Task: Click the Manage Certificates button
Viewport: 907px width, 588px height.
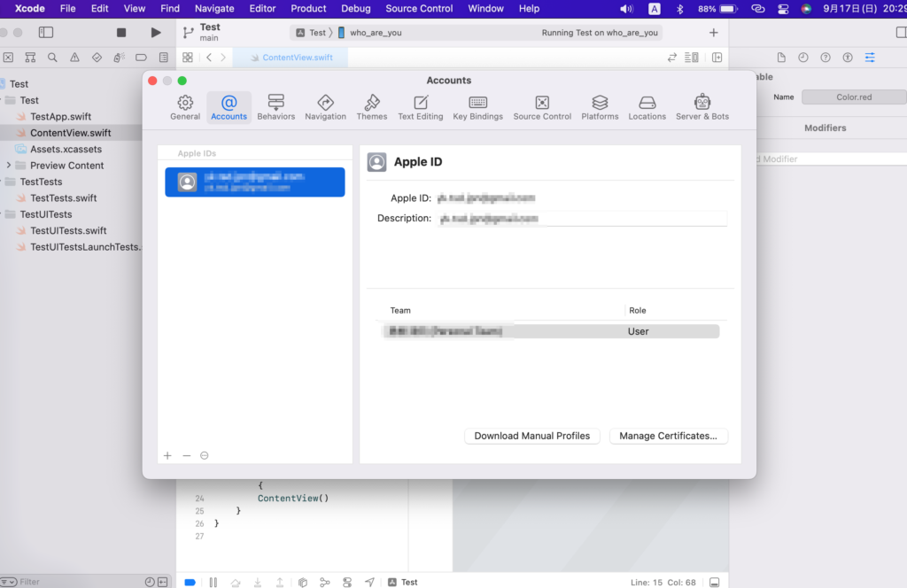Action: [669, 436]
